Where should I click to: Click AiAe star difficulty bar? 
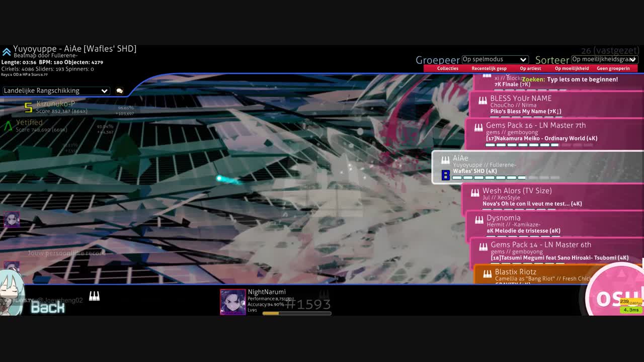point(506,177)
